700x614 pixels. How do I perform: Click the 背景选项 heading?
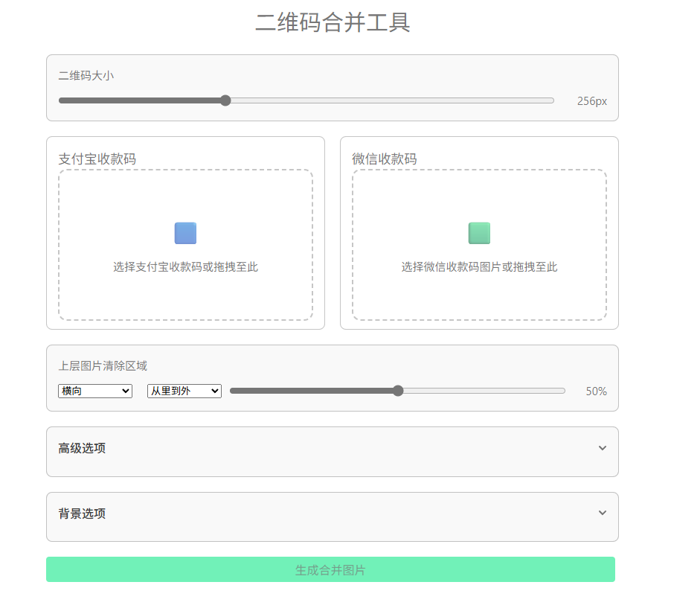click(x=82, y=514)
